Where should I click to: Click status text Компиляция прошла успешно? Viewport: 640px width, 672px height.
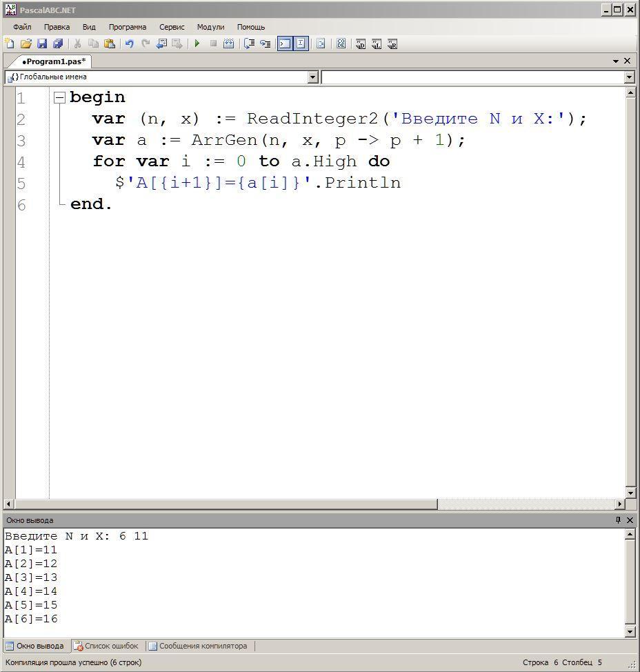pos(57,662)
